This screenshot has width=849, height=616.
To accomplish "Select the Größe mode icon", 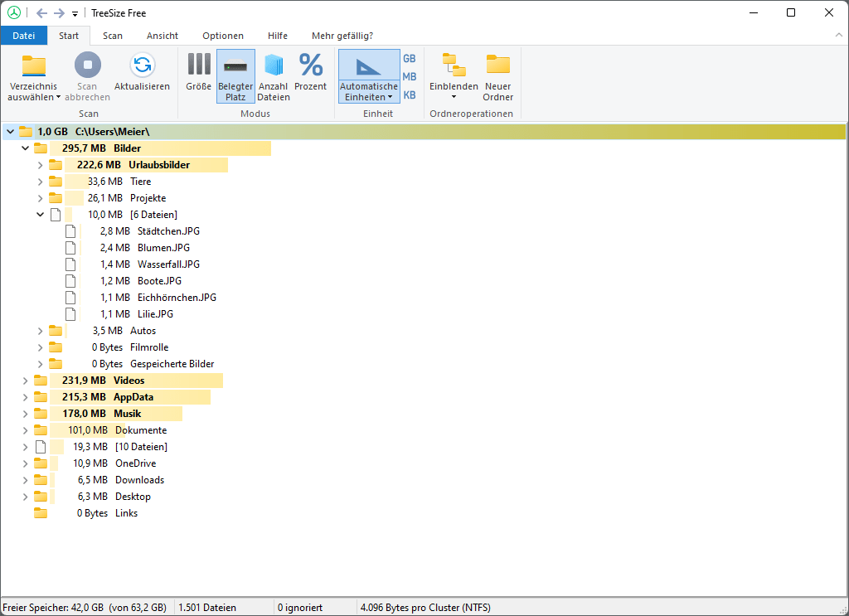I will click(198, 75).
